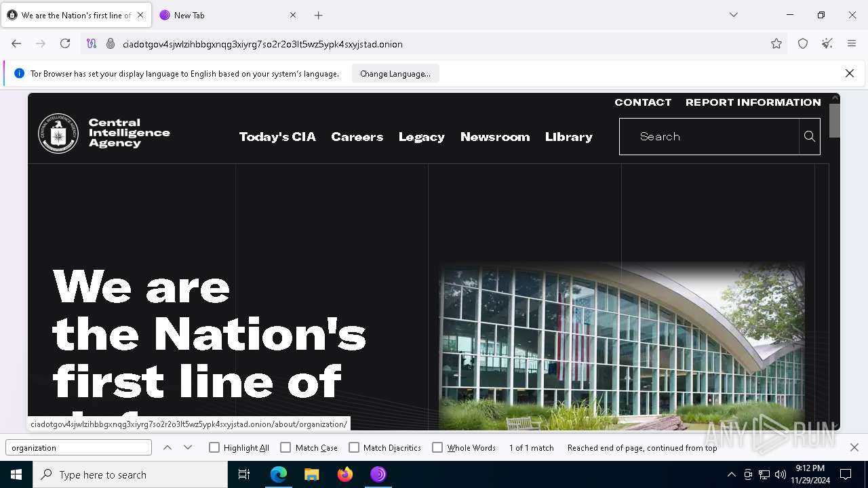The image size is (868, 488).
Task: Click the network tray icon
Action: pos(764,474)
